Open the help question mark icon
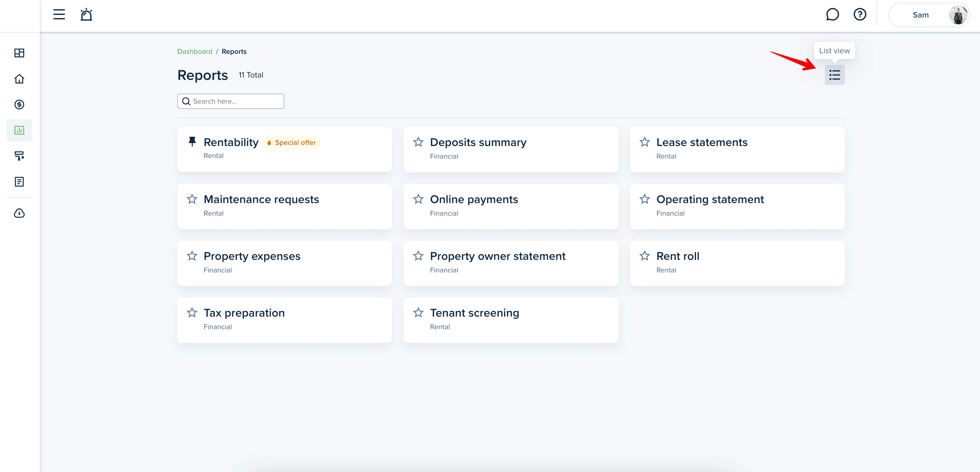 pos(860,14)
